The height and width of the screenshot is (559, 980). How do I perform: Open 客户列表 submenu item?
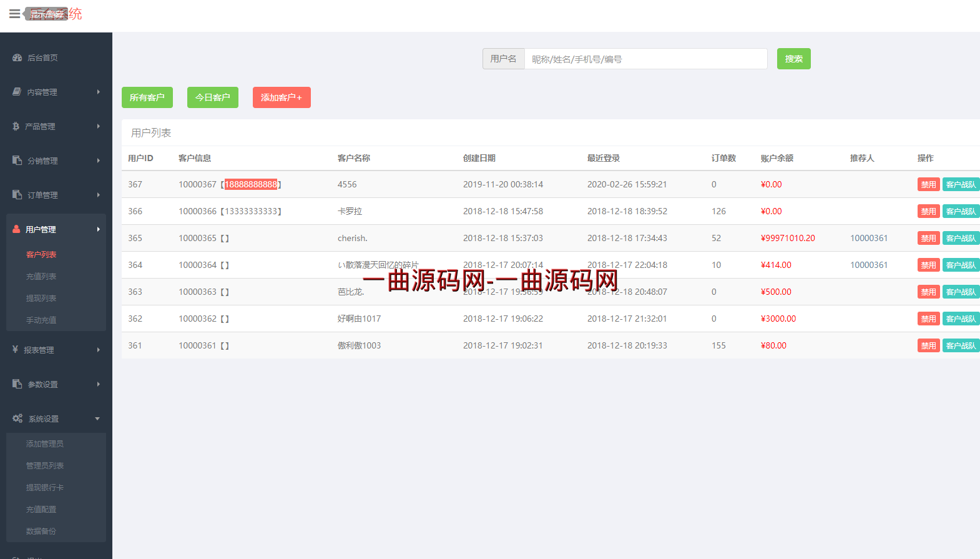[41, 254]
